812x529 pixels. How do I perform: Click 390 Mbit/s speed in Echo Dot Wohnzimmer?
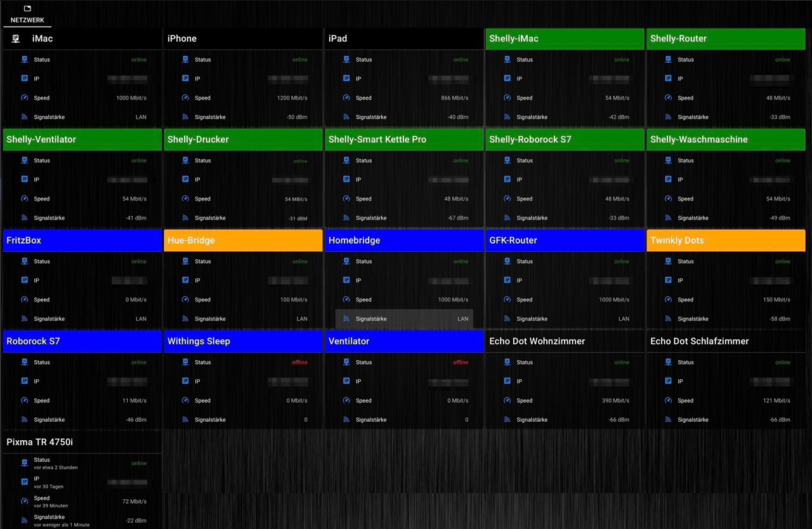click(616, 400)
